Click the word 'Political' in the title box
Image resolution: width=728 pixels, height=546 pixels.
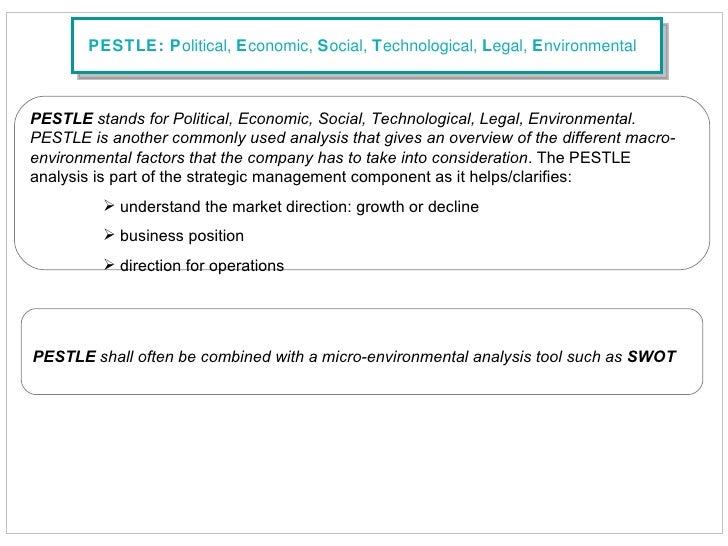coord(200,46)
